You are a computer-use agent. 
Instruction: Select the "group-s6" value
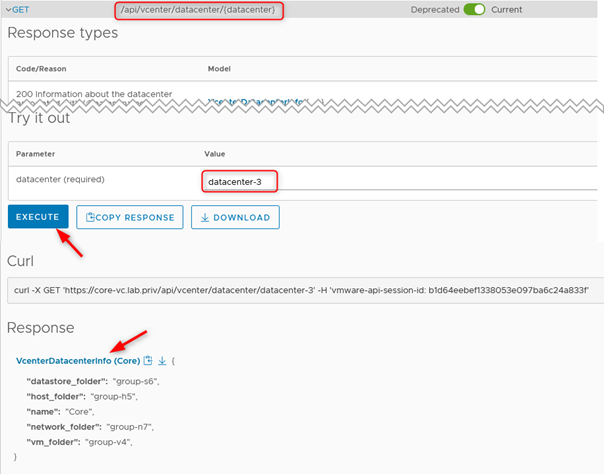point(135,381)
